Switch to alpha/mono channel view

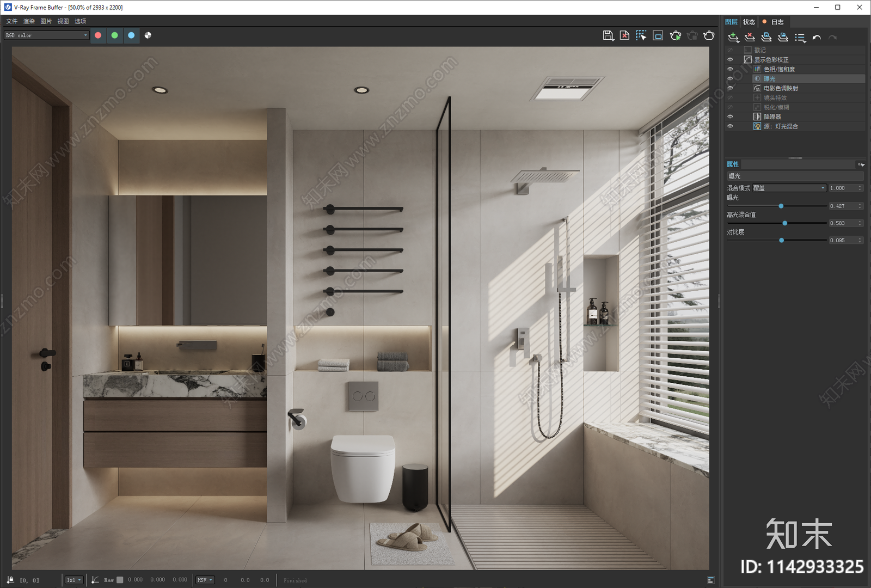click(x=148, y=35)
